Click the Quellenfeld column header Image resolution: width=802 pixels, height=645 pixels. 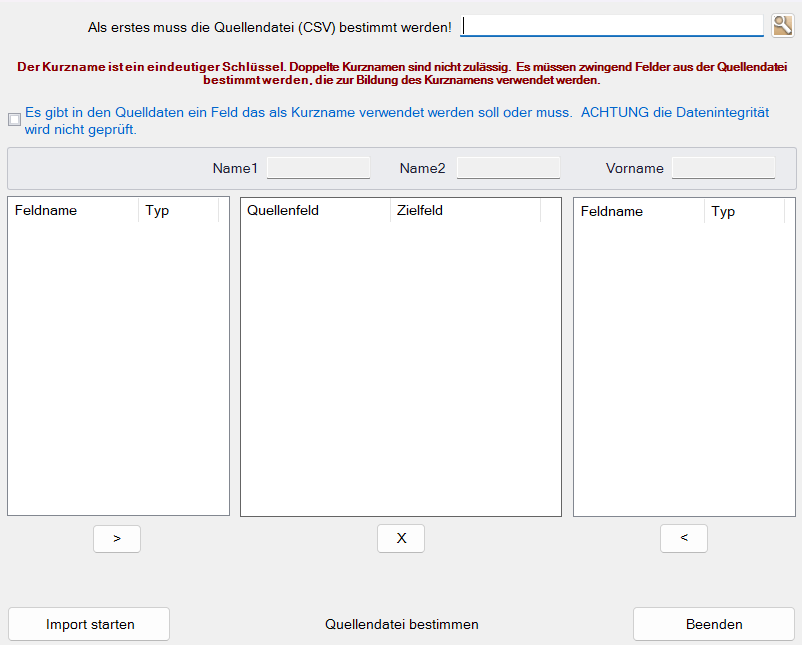tap(315, 210)
